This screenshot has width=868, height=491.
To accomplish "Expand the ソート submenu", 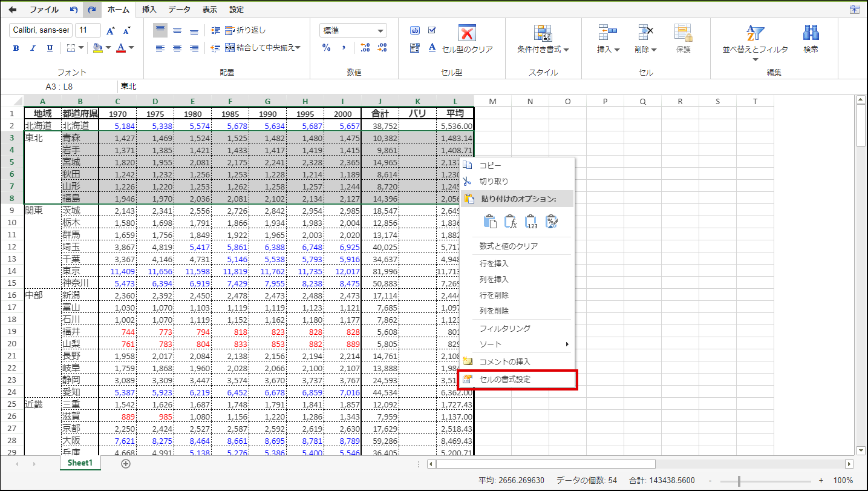I will coord(516,344).
